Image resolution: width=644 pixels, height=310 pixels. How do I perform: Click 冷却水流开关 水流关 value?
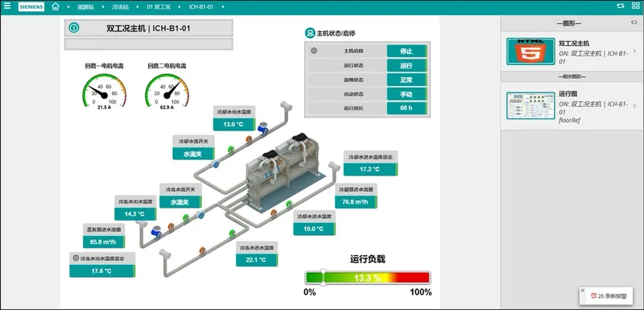coord(193,154)
